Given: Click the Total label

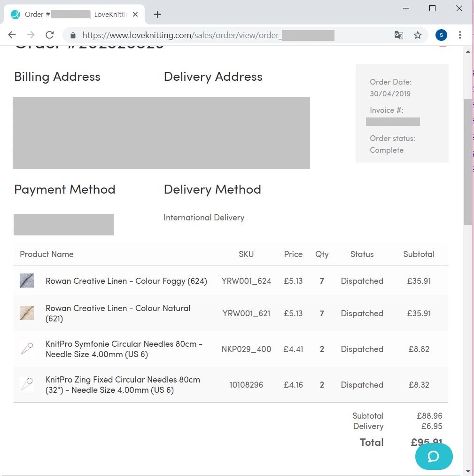Looking at the screenshot, I should pyautogui.click(x=372, y=442).
